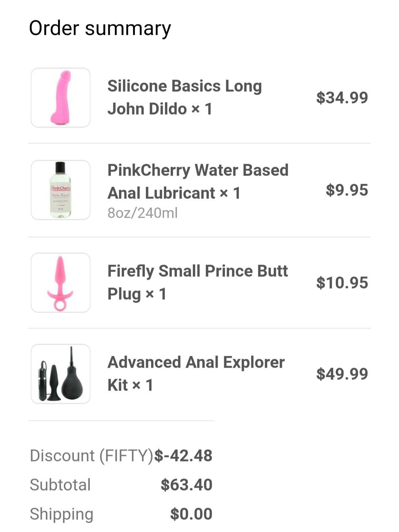Select the $-42.48 discount amount
Screen dimensions: 399x532
[x=183, y=456]
